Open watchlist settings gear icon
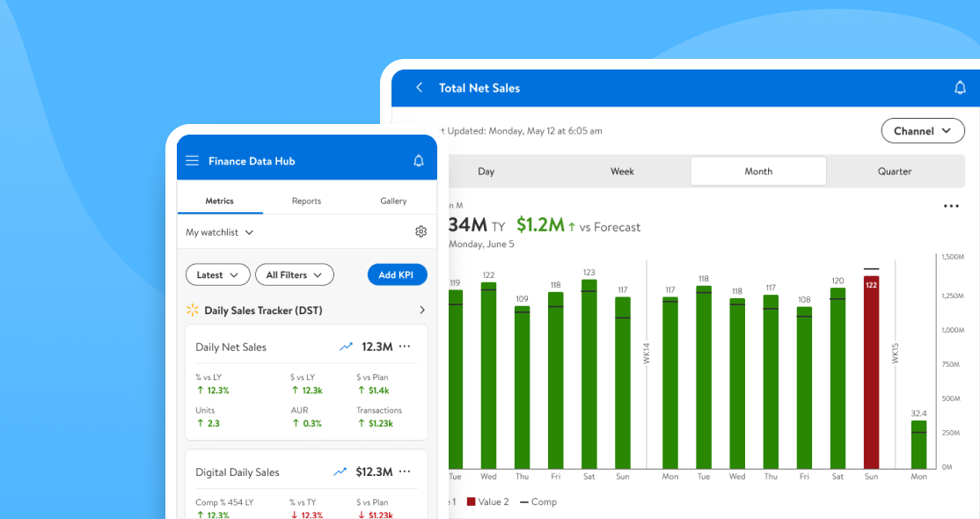This screenshot has width=980, height=519. [x=421, y=231]
